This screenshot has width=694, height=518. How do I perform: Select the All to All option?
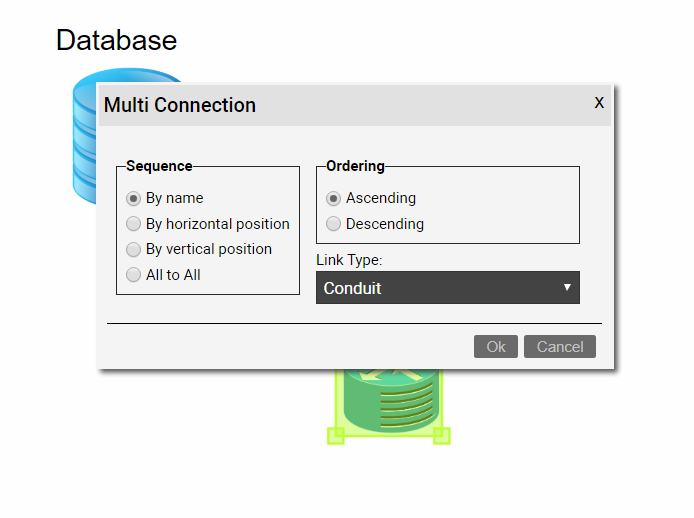[133, 275]
